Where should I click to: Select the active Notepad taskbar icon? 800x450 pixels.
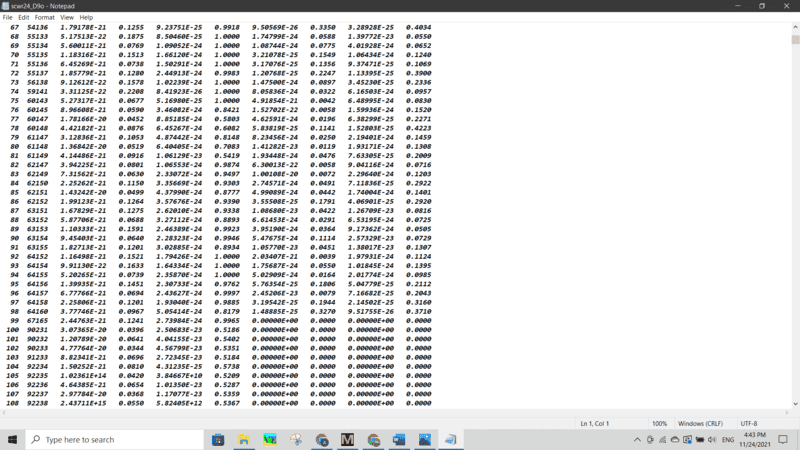click(452, 439)
